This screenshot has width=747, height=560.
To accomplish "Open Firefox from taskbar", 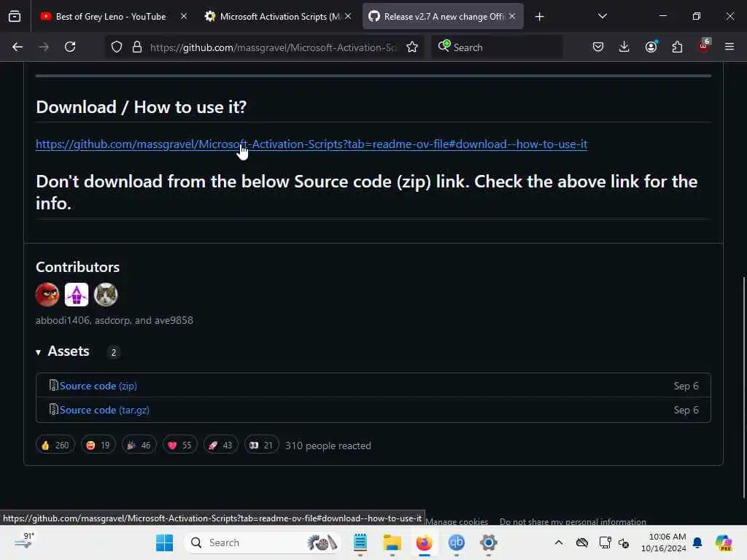I will pos(424,542).
